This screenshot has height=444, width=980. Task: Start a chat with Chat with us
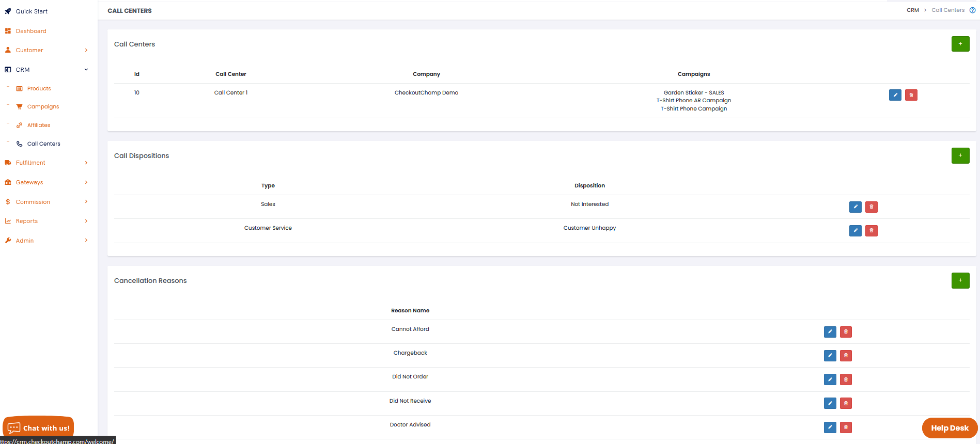39,428
